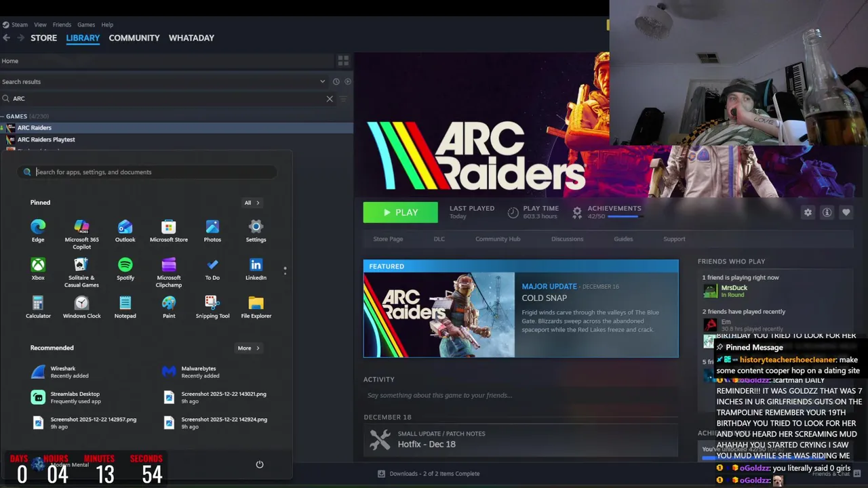Launch Spotify from pinned apps
The height and width of the screenshot is (488, 868).
125,268
